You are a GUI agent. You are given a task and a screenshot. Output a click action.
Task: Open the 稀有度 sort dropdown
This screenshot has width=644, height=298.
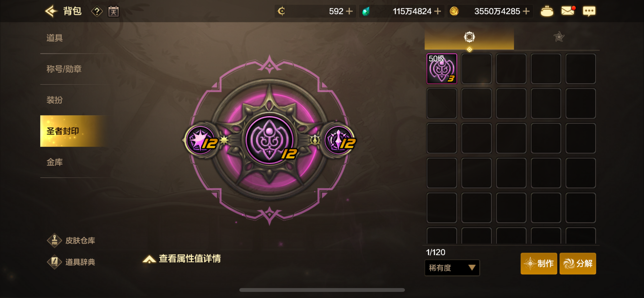(452, 268)
